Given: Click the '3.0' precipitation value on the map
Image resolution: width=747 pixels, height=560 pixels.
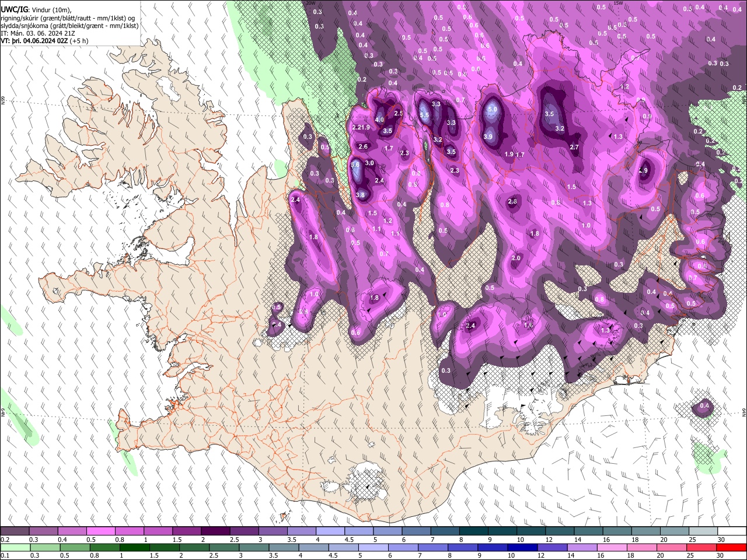Looking at the screenshot, I should (369, 163).
